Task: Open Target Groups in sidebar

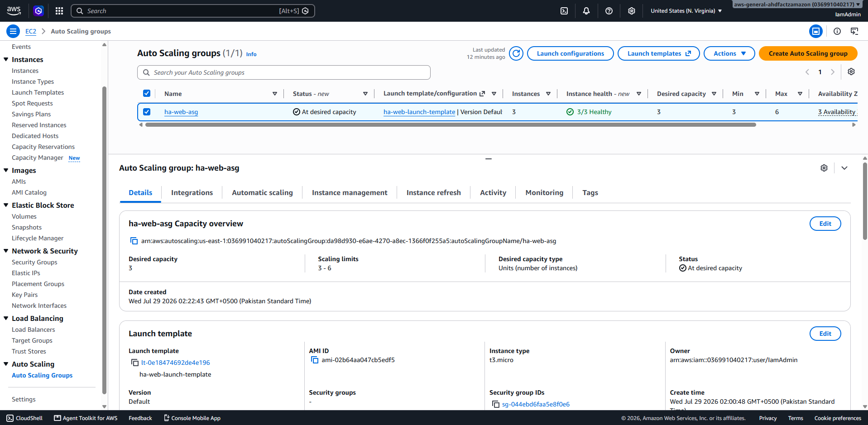Action: pyautogui.click(x=32, y=340)
